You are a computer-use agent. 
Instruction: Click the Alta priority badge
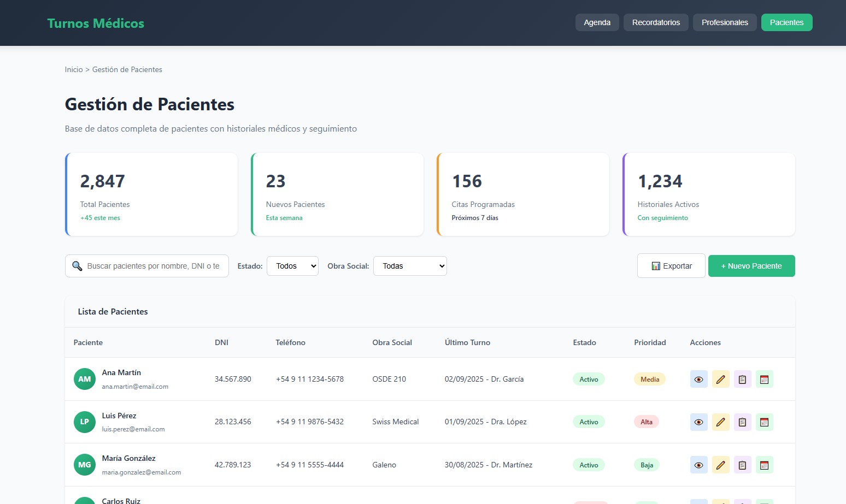(647, 422)
